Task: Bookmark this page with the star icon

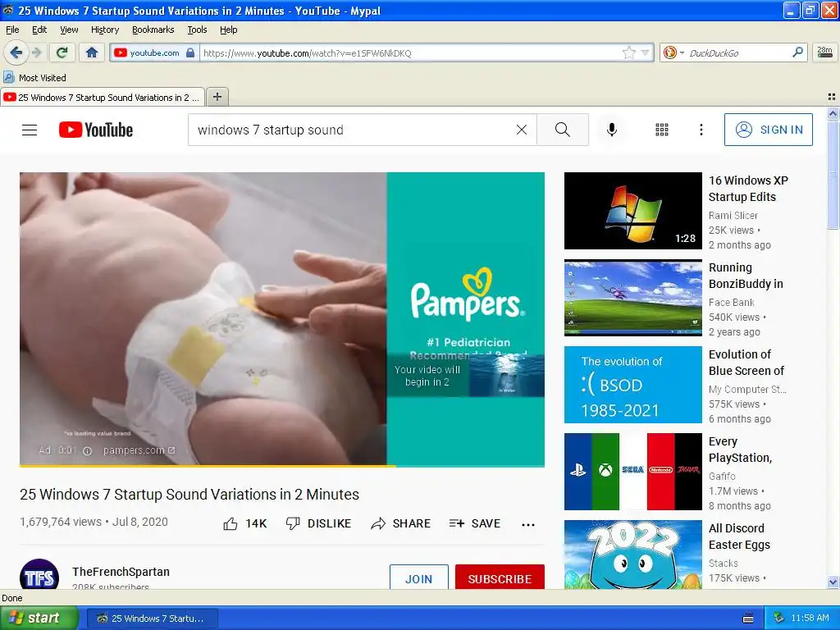Action: pos(629,52)
